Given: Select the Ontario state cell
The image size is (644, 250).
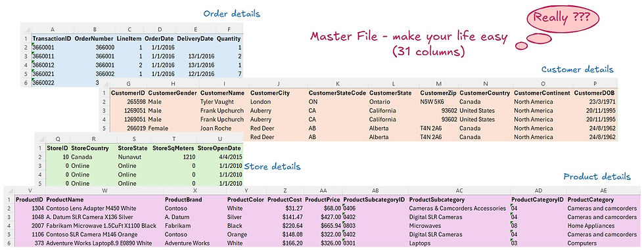Looking at the screenshot, I should [393, 102].
